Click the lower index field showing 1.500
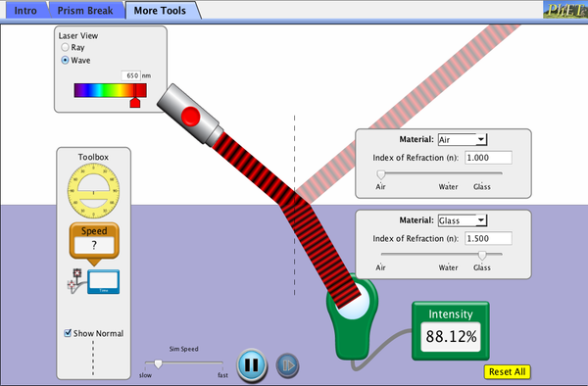The image size is (588, 386). pyautogui.click(x=488, y=239)
